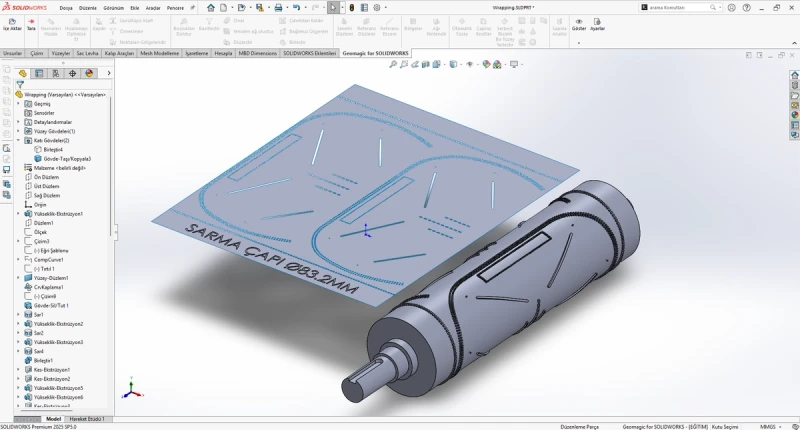This screenshot has width=800, height=430.
Task: Open the Options gear icon
Action: [x=377, y=8]
